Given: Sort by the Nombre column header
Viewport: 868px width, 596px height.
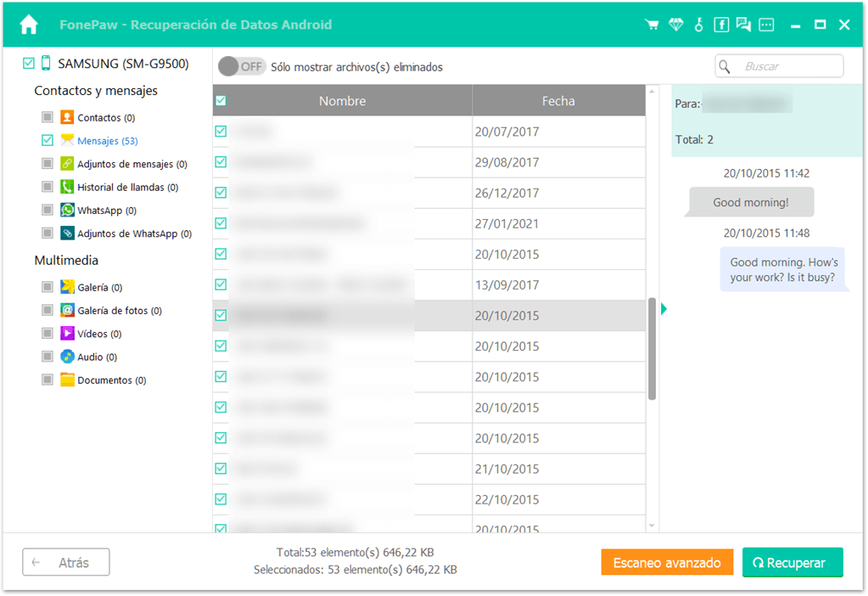Looking at the screenshot, I should [x=342, y=100].
